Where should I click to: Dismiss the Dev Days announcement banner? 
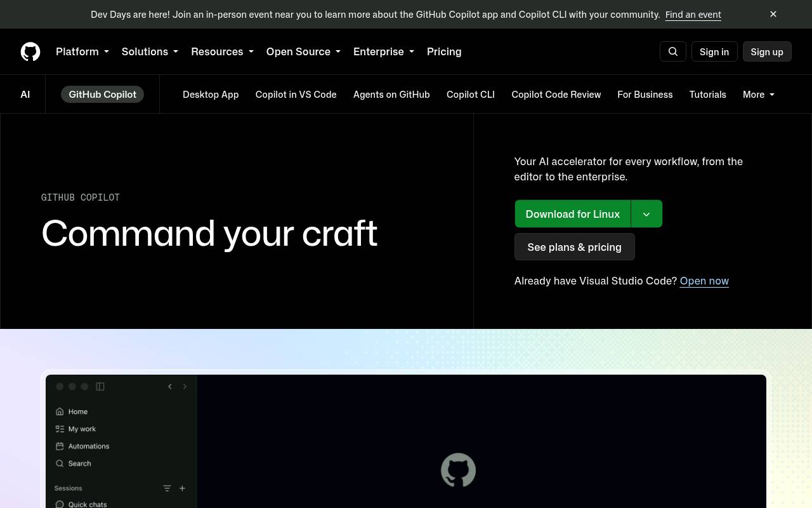point(773,14)
